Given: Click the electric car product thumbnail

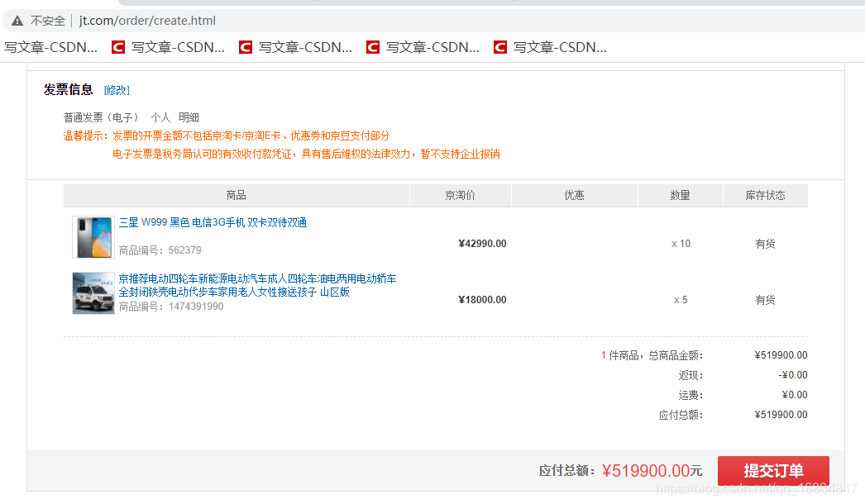Looking at the screenshot, I should pyautogui.click(x=93, y=293).
